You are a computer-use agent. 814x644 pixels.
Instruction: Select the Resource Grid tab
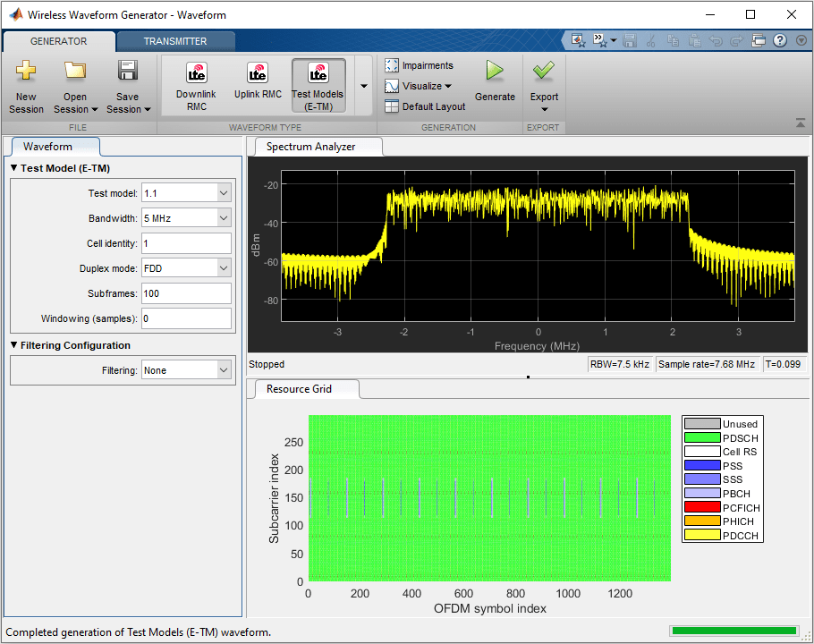point(300,389)
